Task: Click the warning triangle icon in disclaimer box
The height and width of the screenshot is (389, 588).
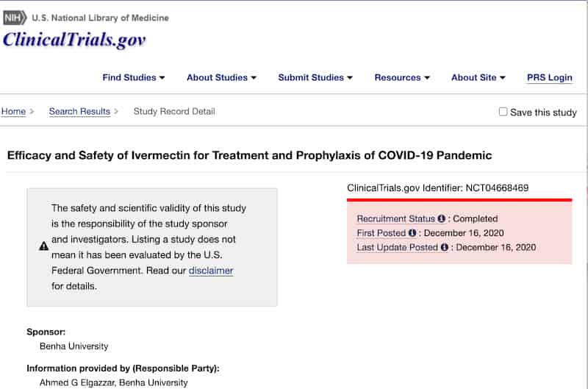Action: tap(44, 246)
